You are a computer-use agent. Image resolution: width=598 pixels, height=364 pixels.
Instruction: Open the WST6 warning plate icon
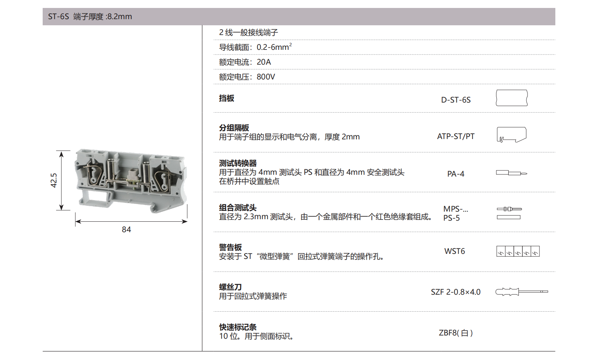(x=518, y=251)
